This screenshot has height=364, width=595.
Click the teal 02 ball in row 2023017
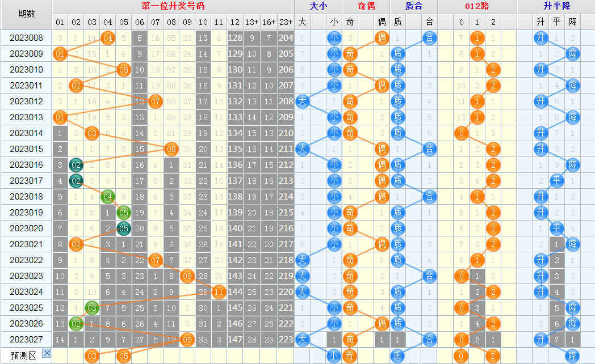pyautogui.click(x=76, y=181)
